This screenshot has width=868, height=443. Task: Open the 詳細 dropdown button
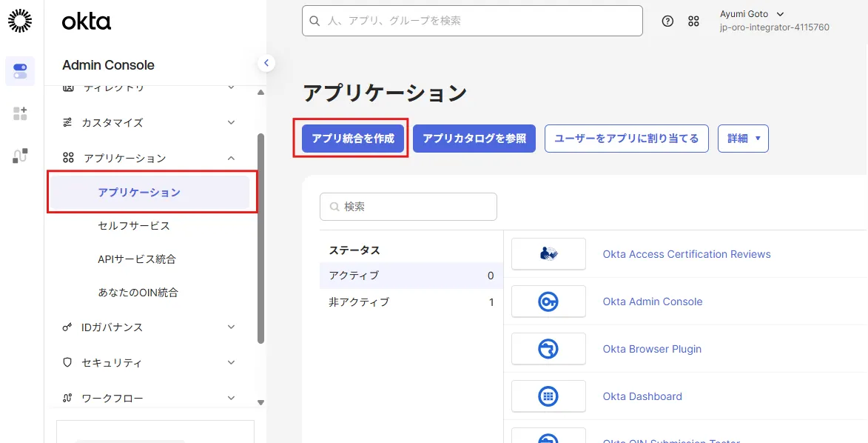tap(743, 139)
